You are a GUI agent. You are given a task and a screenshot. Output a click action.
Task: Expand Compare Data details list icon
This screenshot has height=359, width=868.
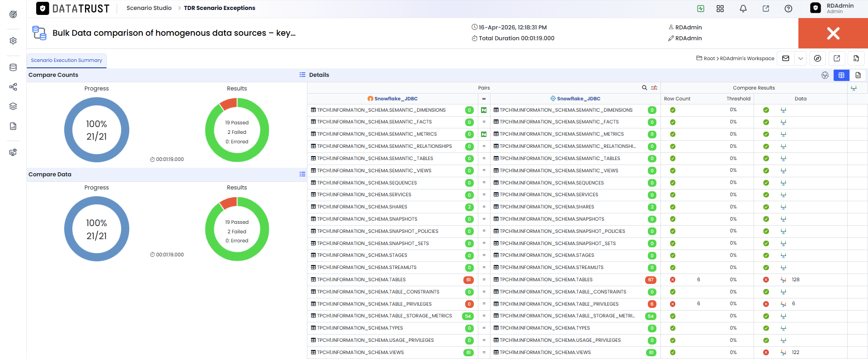click(302, 174)
